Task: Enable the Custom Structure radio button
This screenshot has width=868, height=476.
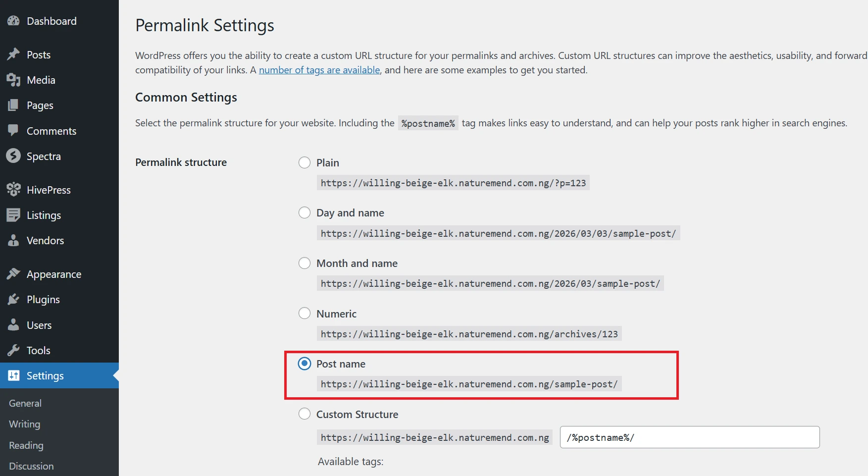Action: pos(305,414)
